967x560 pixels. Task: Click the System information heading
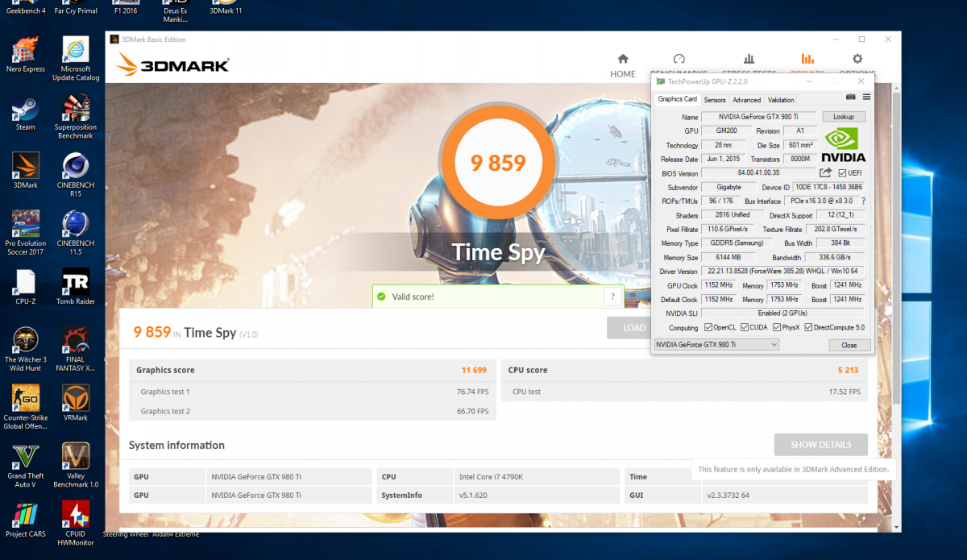pos(176,445)
